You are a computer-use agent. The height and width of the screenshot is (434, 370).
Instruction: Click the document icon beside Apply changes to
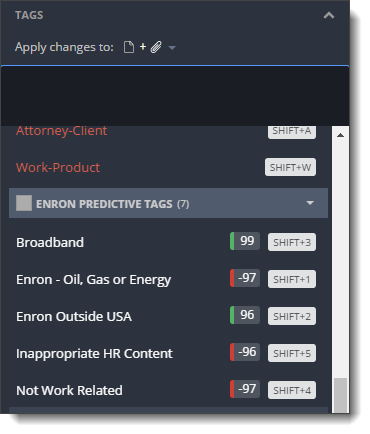coord(129,47)
